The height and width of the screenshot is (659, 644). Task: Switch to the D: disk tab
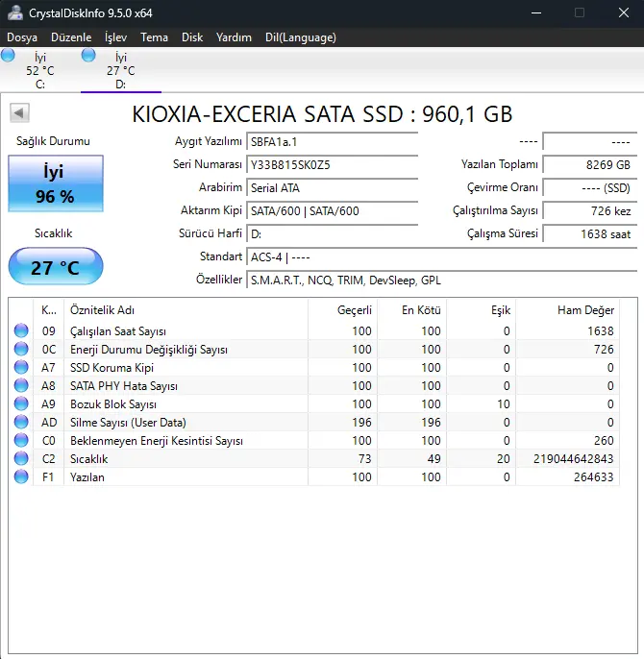tap(121, 70)
